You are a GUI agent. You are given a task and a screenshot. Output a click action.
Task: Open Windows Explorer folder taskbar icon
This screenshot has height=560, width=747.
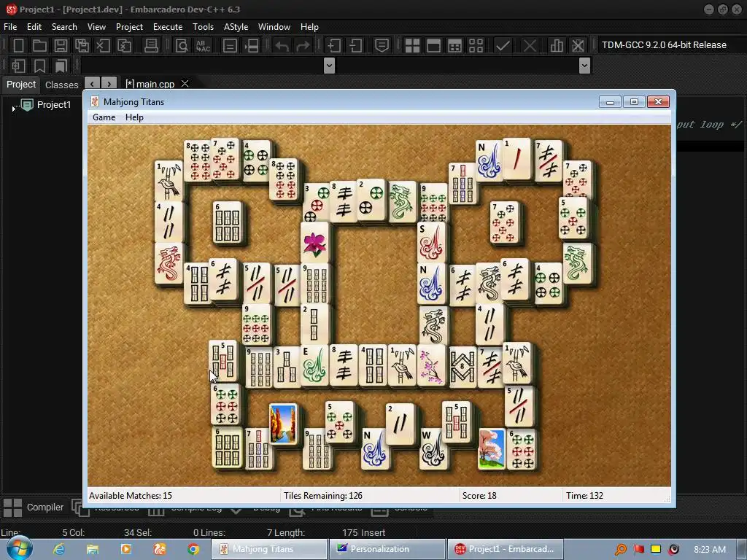(x=93, y=549)
